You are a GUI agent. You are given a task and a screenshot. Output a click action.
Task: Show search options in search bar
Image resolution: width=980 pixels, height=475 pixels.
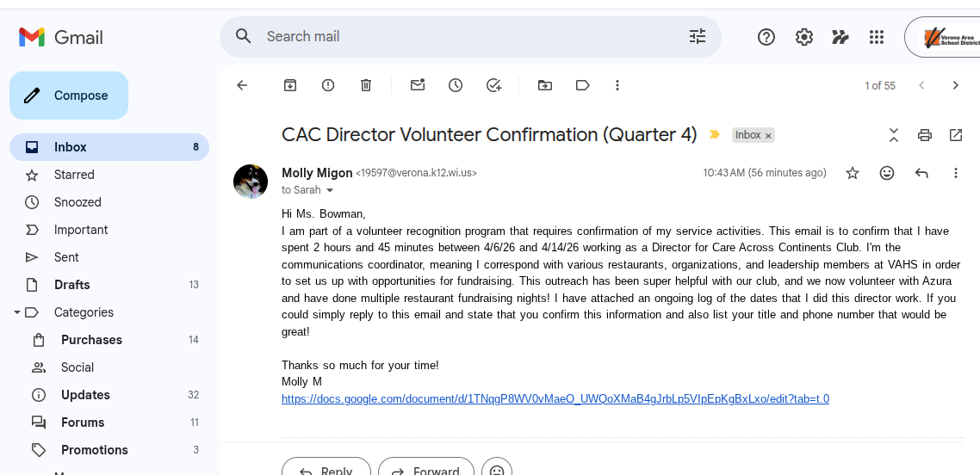pyautogui.click(x=698, y=36)
